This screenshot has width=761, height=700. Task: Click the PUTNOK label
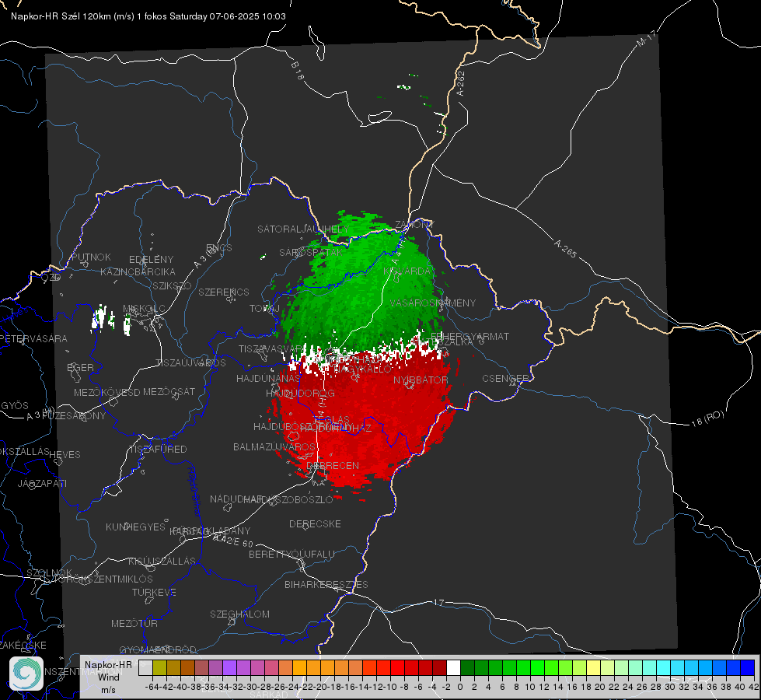(91, 257)
